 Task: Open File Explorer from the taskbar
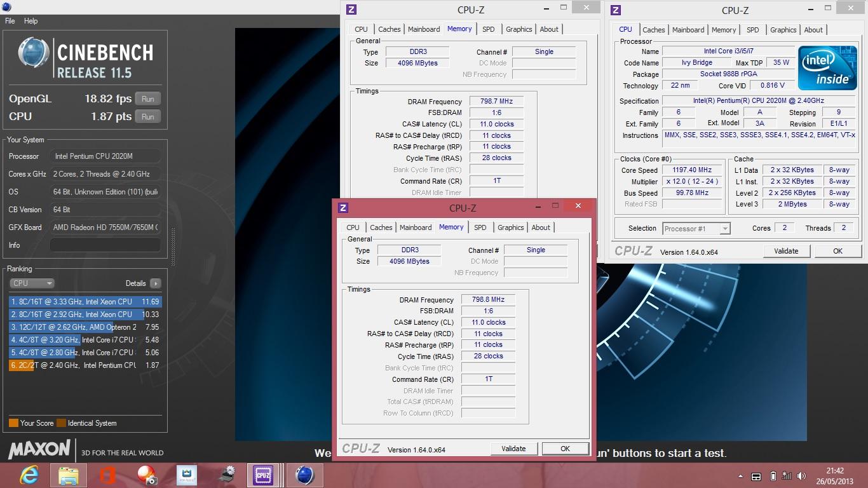coord(69,475)
